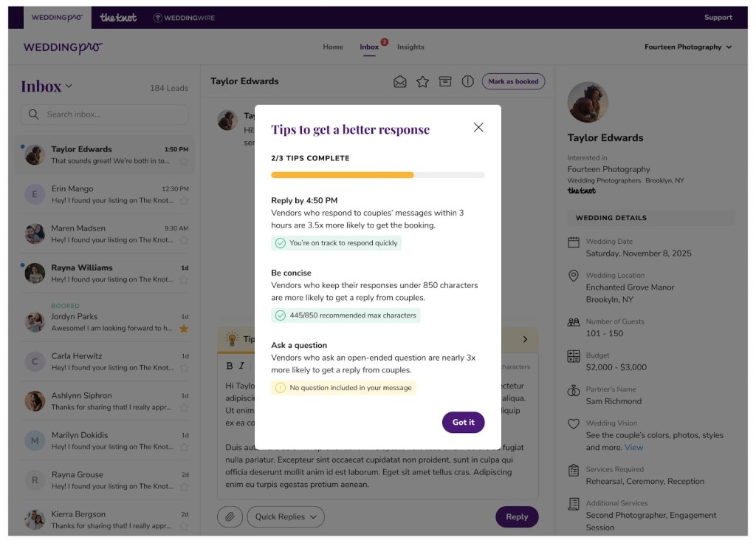Click the Wedding Date calendar icon
The width and height of the screenshot is (756, 546).
[x=573, y=242]
